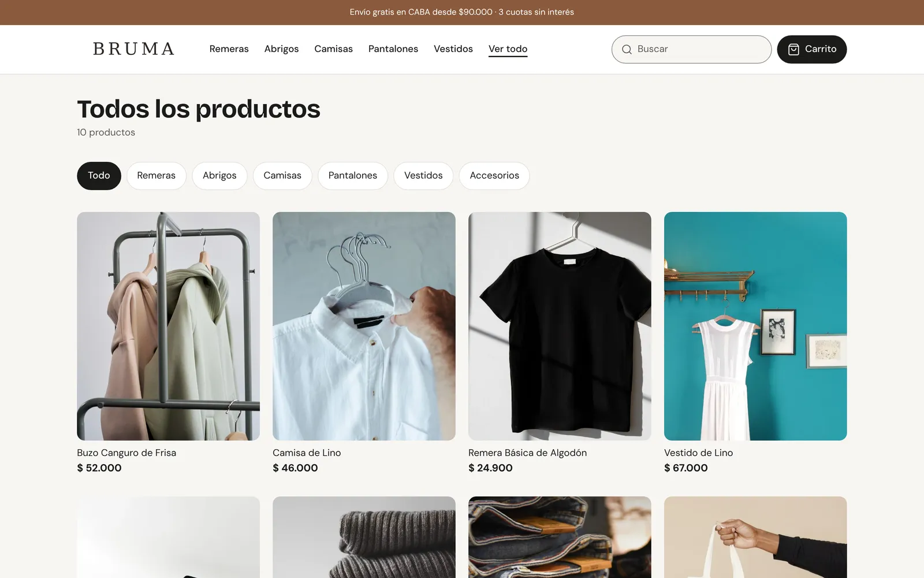The image size is (924, 578).
Task: Filter products by Abrigos chip
Action: click(x=219, y=176)
